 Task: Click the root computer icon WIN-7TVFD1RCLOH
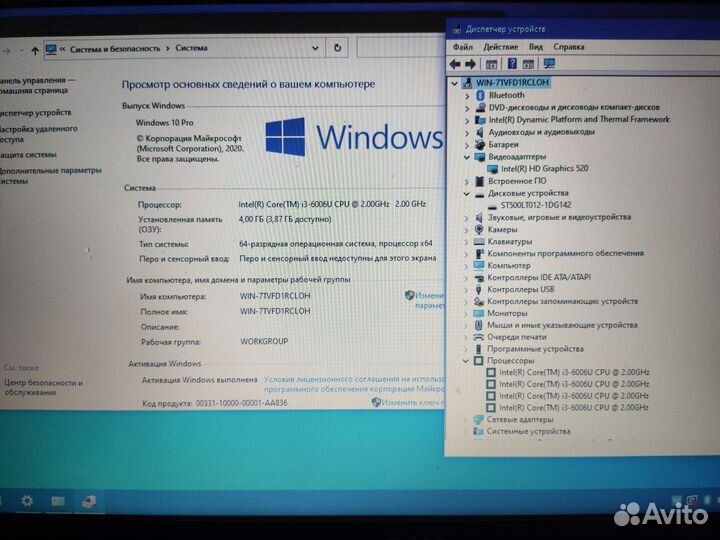click(467, 83)
